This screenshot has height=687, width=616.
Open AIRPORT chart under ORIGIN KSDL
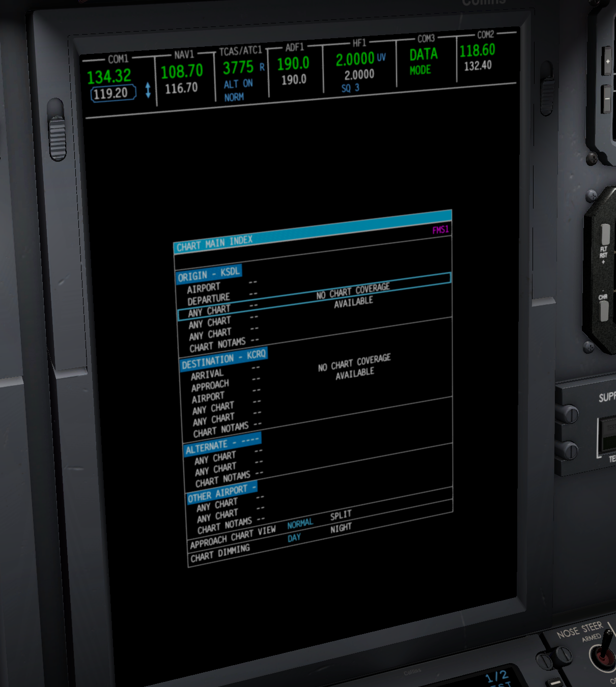(204, 288)
